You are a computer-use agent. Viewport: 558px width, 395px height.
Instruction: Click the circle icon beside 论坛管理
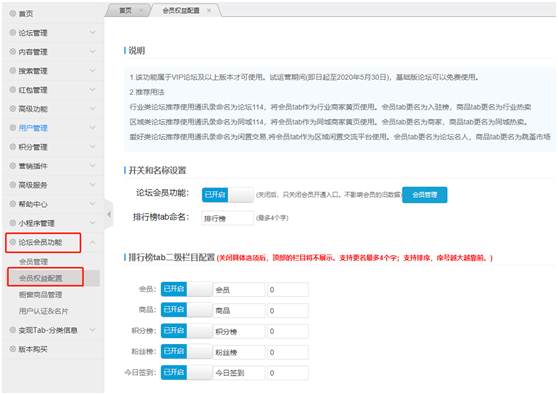pos(13,33)
